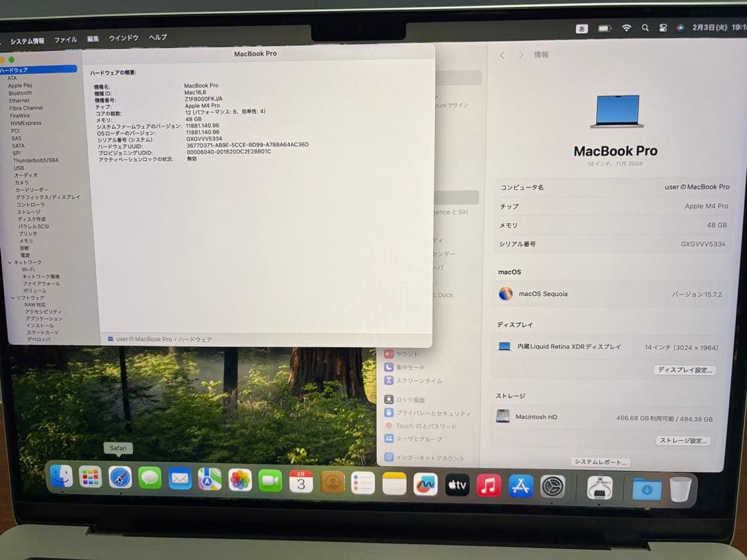Launch Maps from the Dock

click(210, 479)
